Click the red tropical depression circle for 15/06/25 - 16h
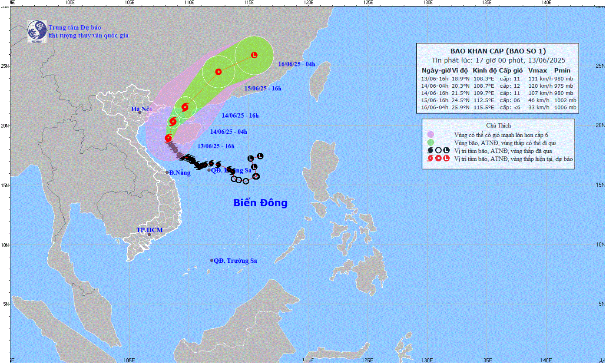The height and width of the screenshot is (364, 606). [219, 72]
